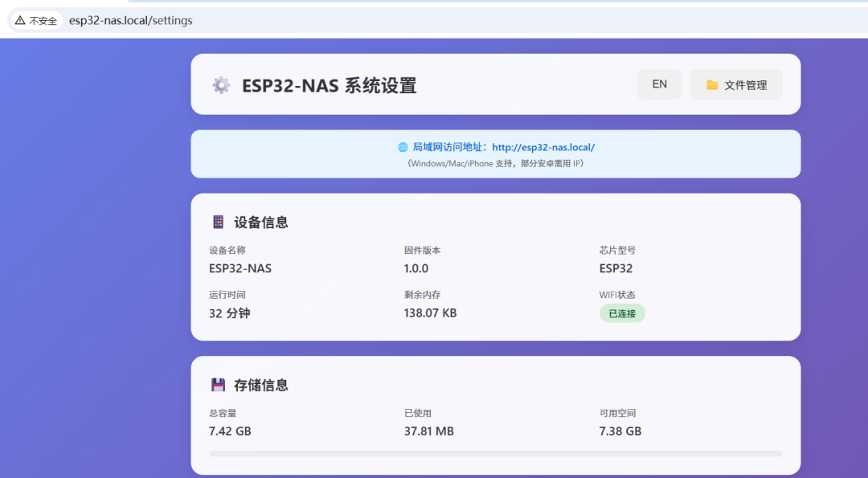Open the 文件管理 file manager button
The height and width of the screenshot is (478, 868).
(736, 84)
